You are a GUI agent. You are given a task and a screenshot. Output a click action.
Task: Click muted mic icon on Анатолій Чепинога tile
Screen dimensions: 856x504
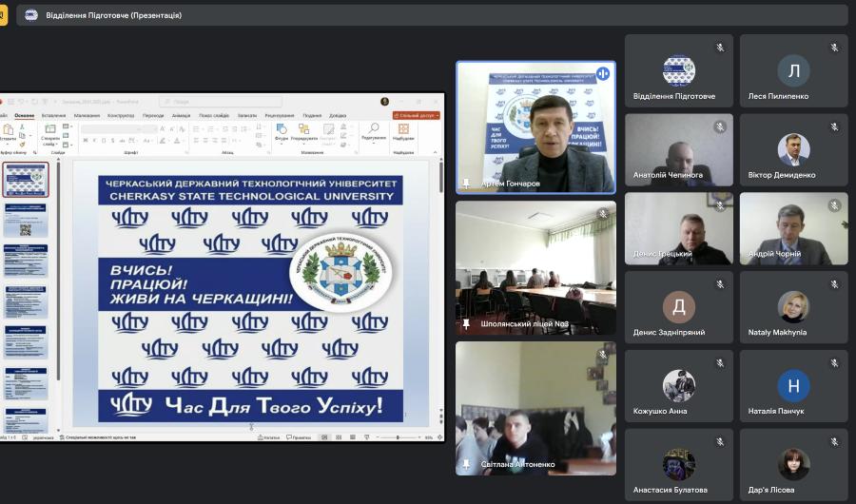click(x=720, y=126)
